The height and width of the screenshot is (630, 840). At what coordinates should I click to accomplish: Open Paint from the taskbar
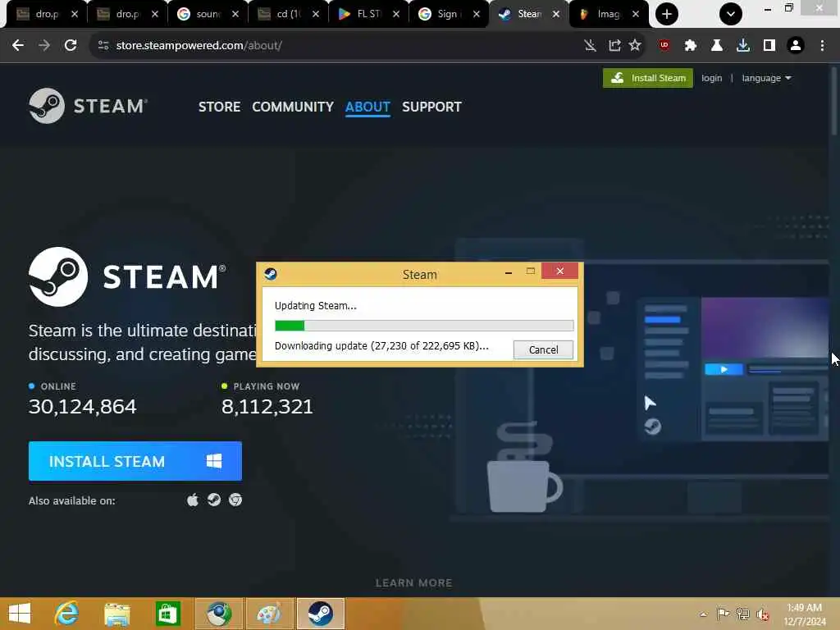coord(269,614)
